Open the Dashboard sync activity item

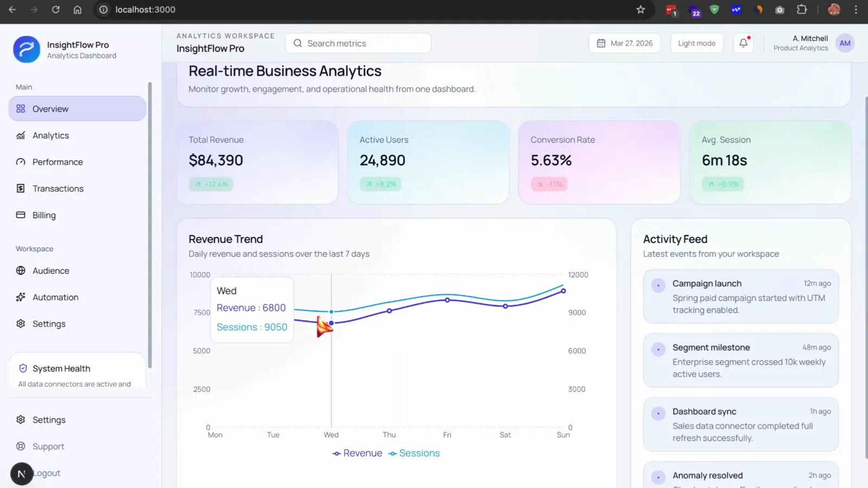click(x=741, y=425)
